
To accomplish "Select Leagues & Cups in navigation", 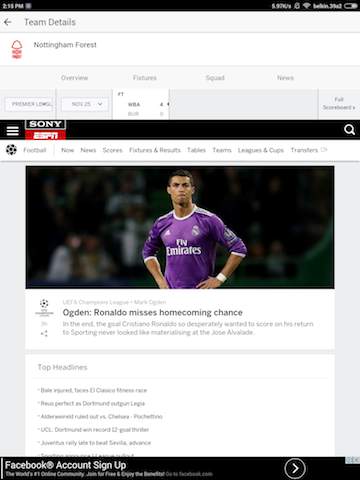I will (x=261, y=150).
